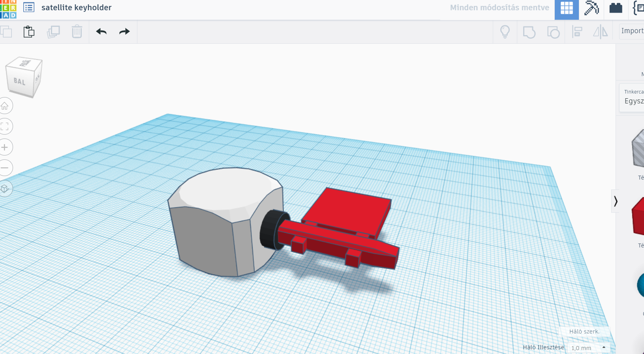The image size is (644, 354).
Task: Click the Duplicate tool
Action: [x=53, y=32]
